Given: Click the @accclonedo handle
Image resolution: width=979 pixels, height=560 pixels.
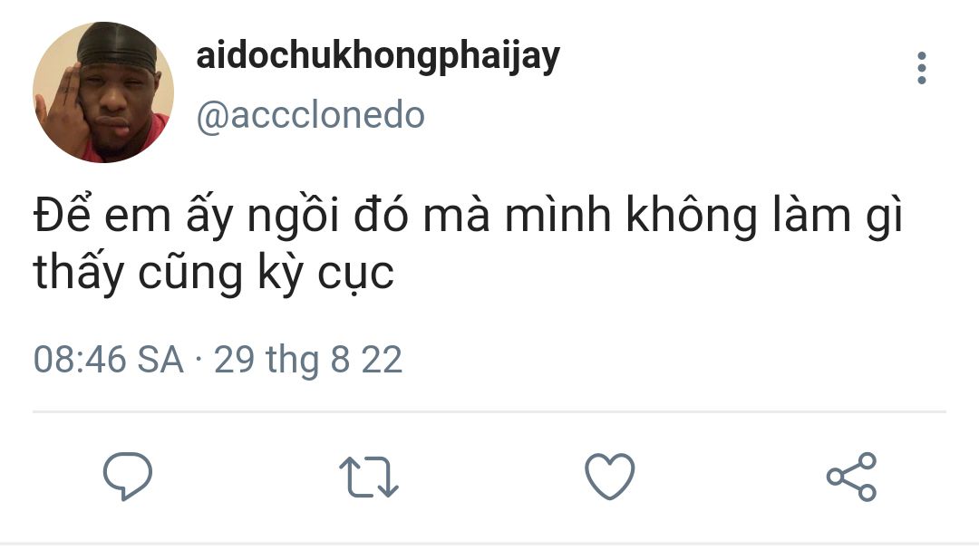Looking at the screenshot, I should tap(310, 115).
